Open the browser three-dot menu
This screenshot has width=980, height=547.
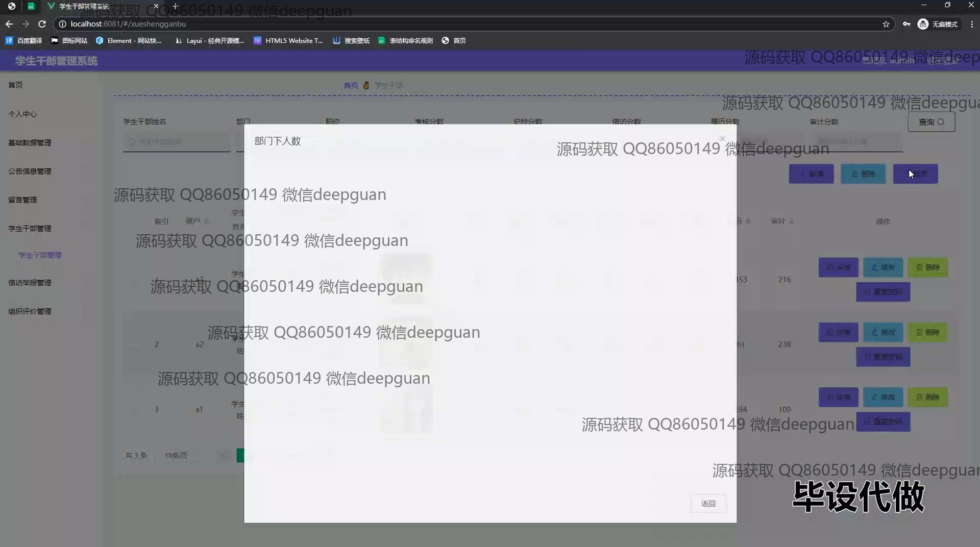pyautogui.click(x=971, y=24)
